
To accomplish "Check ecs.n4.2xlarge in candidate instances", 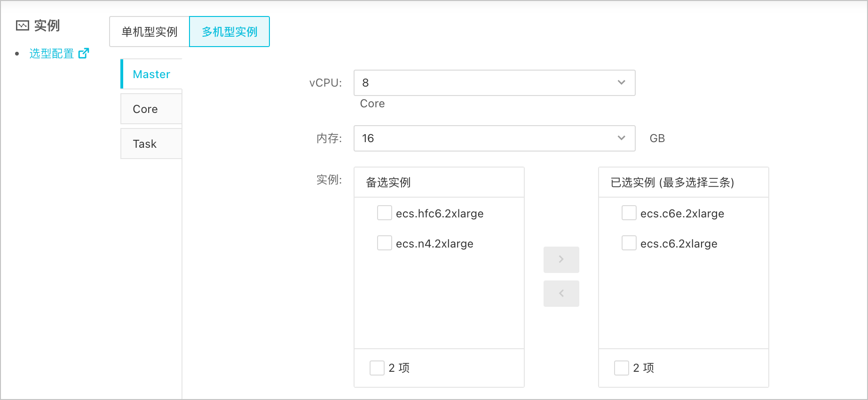I will pyautogui.click(x=385, y=243).
